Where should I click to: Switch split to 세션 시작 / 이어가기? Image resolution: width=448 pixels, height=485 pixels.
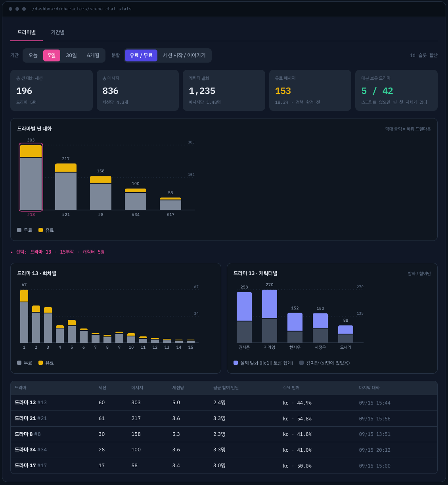point(184,55)
